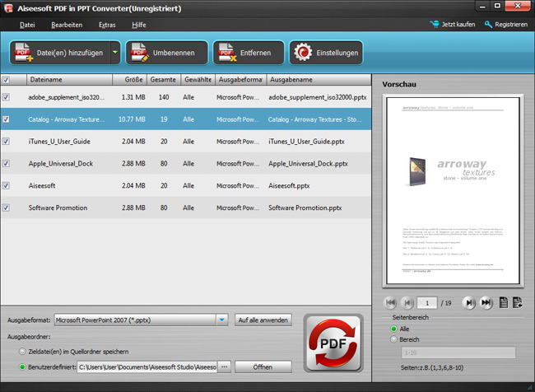Sort by the Dateiname column header
This screenshot has height=392, width=535.
(70, 80)
